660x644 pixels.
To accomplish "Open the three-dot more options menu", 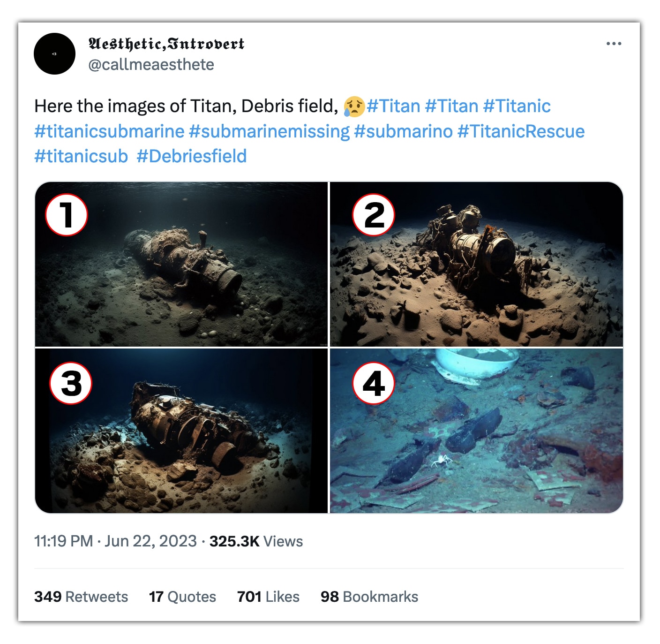I will 613,44.
